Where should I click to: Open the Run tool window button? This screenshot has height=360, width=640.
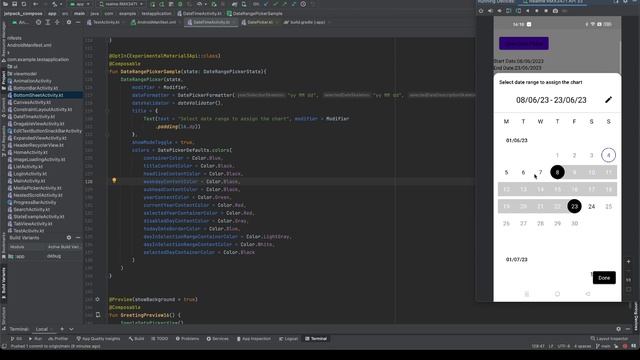(35, 339)
